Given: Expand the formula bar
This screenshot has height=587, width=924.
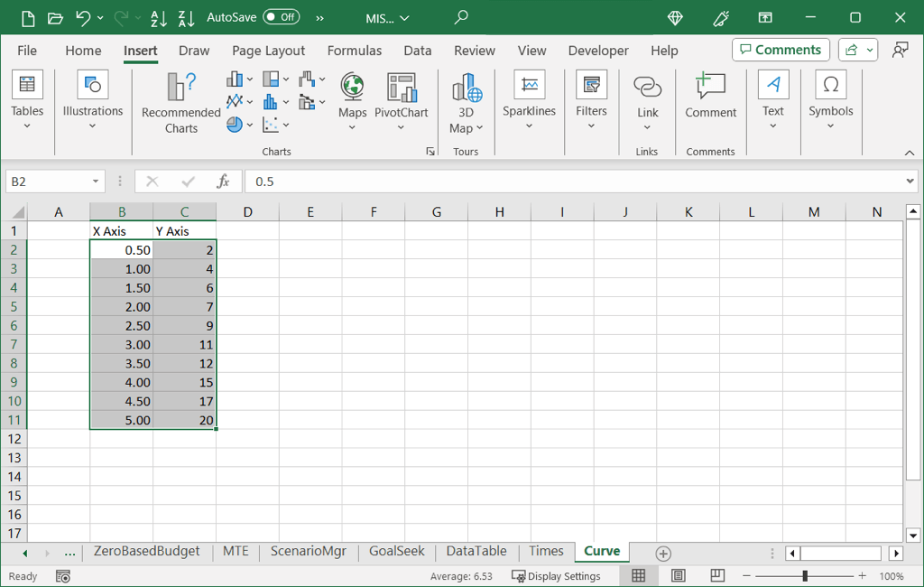Looking at the screenshot, I should coord(910,182).
